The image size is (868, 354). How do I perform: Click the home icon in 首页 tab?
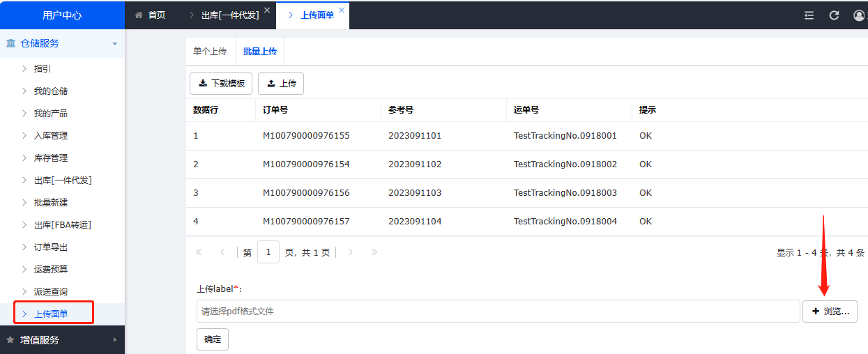pos(139,15)
